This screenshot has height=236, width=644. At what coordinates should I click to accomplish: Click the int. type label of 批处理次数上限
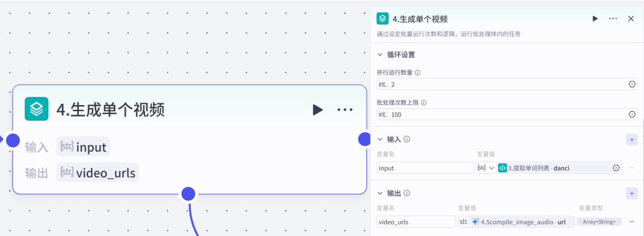tap(382, 114)
